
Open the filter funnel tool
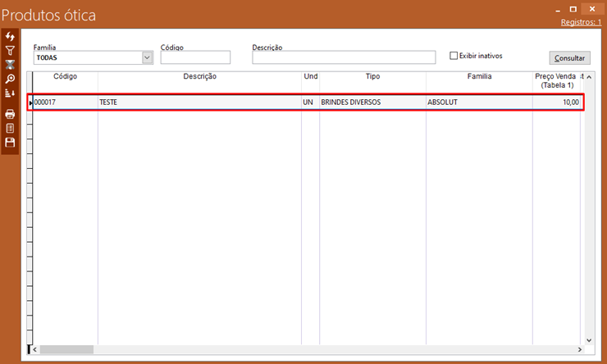[x=10, y=51]
